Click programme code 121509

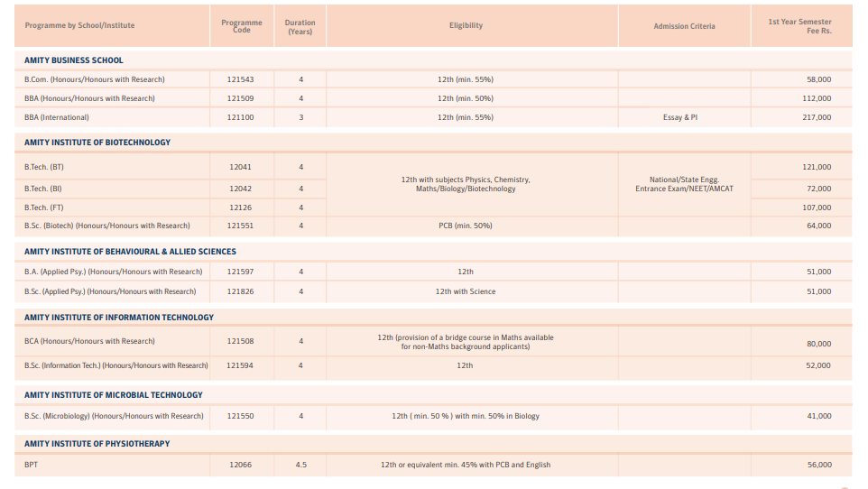[x=240, y=98]
